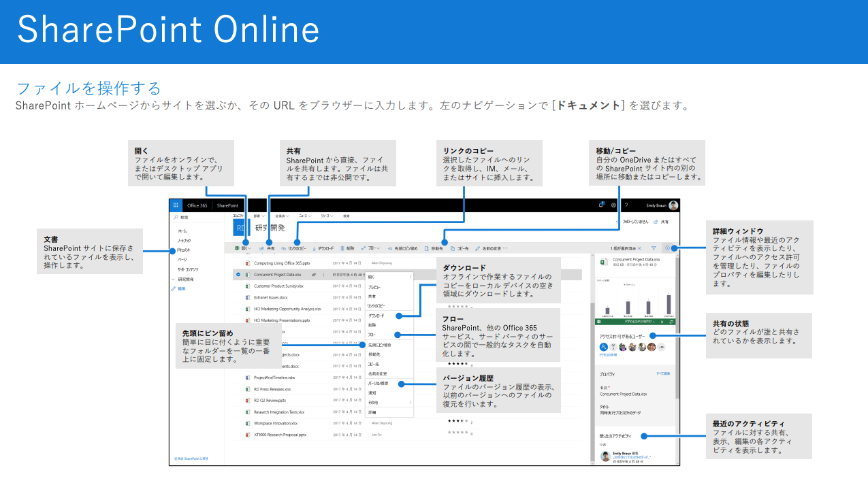Toggle the details pane info icon
The image size is (868, 487).
click(x=667, y=248)
